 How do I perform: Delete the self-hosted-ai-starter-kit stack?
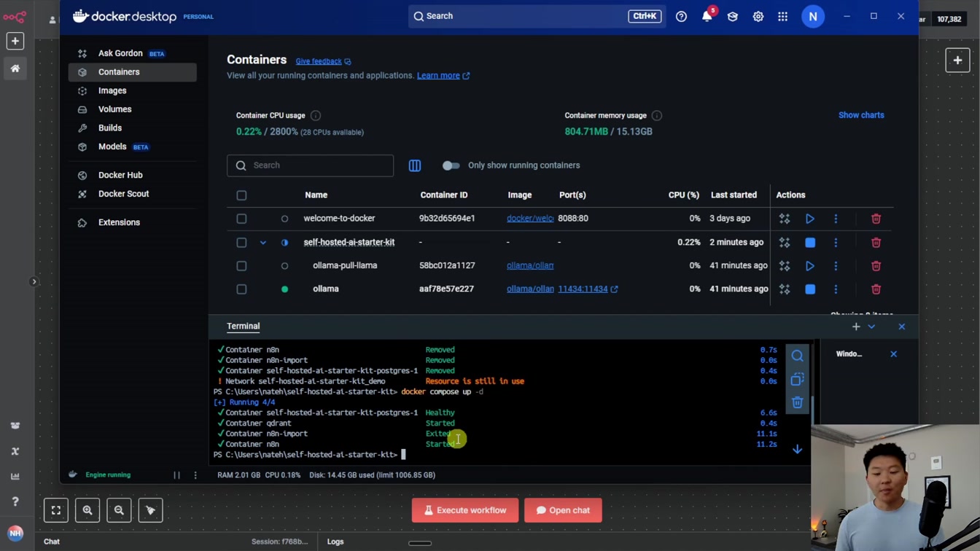876,243
